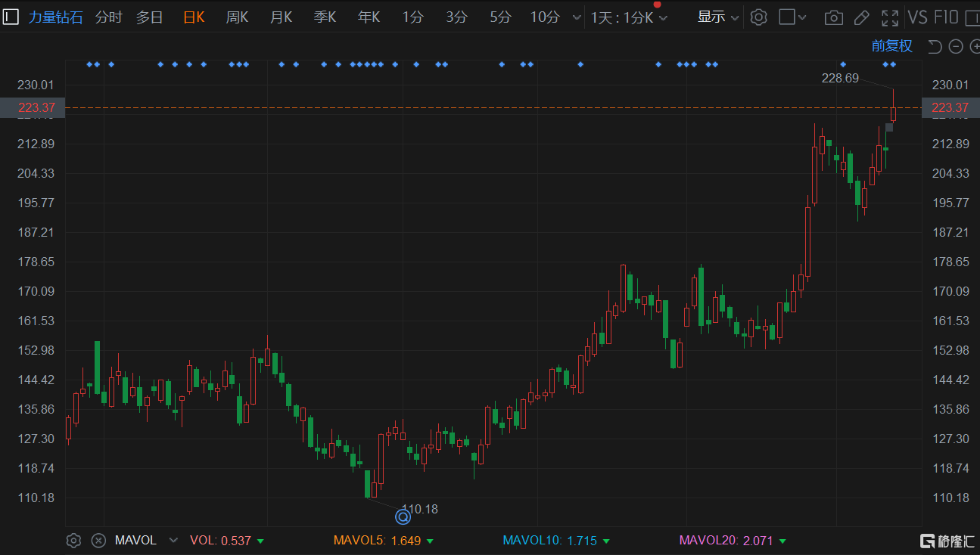
Task: Open chart settings gear in top toolbar
Action: coord(758,17)
